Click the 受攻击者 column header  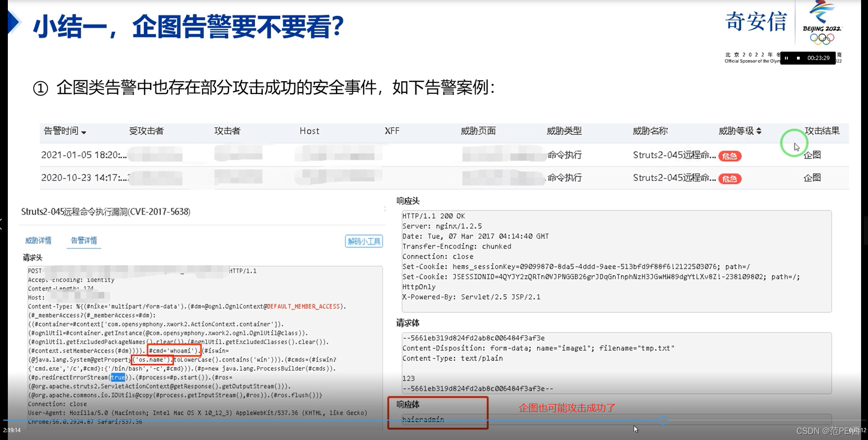[146, 131]
